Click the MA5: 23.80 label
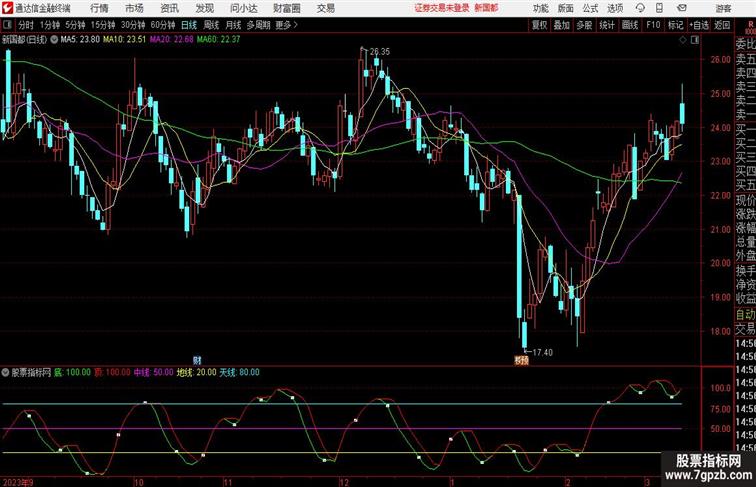Viewport: 756px width, 487px height. [x=80, y=40]
